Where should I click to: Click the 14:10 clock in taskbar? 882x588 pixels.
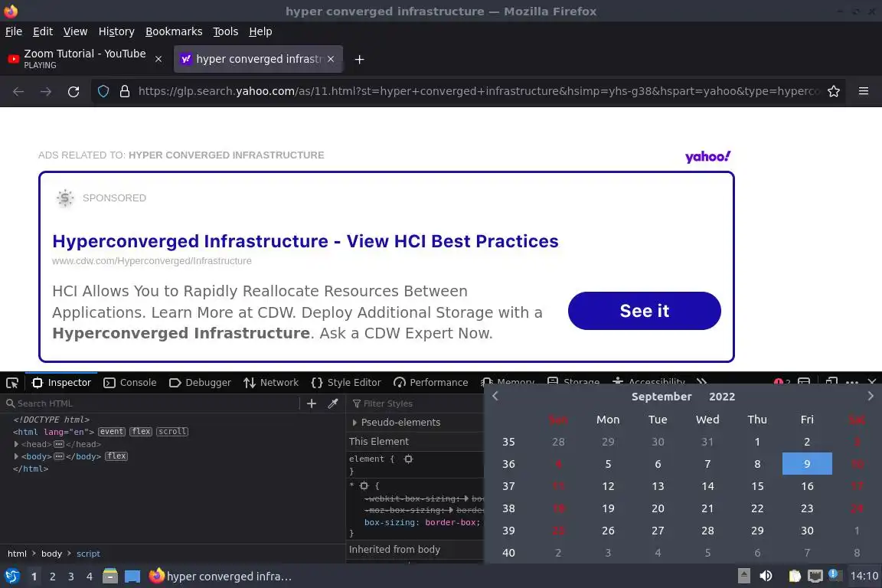point(864,577)
